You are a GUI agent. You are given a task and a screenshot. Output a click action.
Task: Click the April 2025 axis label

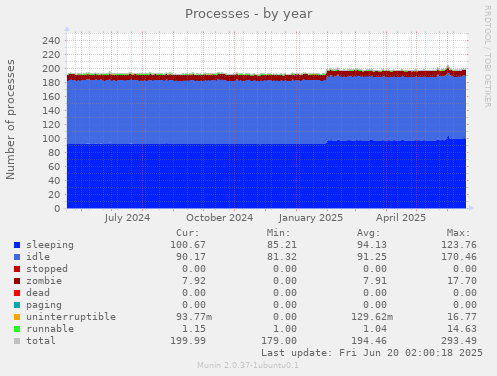point(401,218)
